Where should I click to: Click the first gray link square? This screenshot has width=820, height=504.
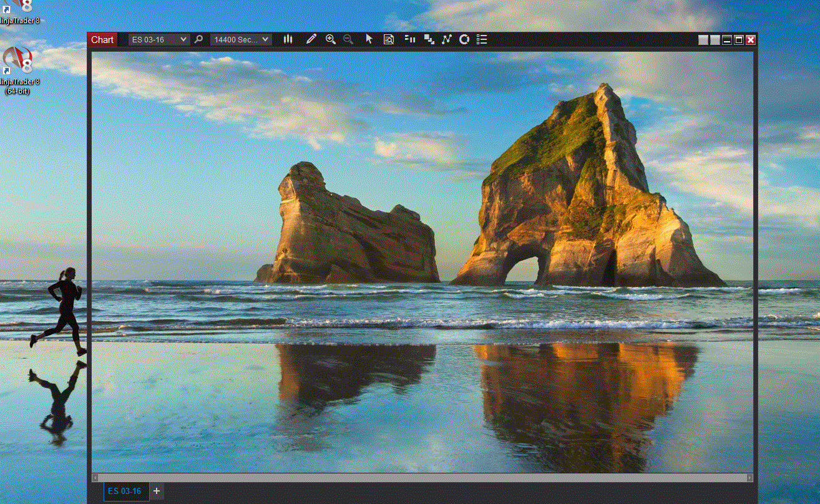[x=703, y=40]
